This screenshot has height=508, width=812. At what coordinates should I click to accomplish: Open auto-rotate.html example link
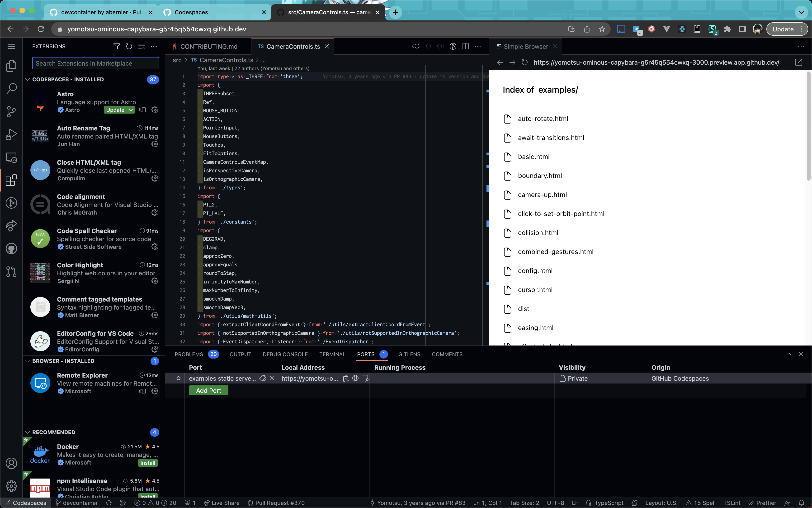pos(543,119)
